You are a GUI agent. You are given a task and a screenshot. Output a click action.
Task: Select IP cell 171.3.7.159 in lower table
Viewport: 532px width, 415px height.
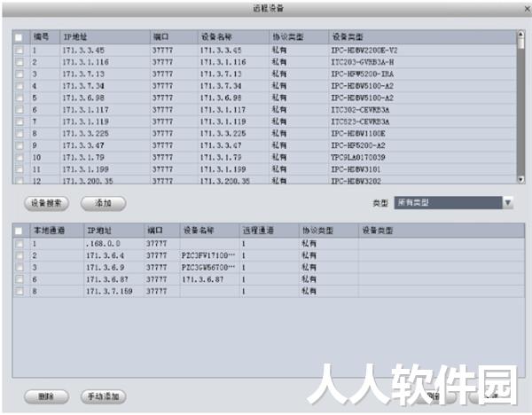(109, 291)
